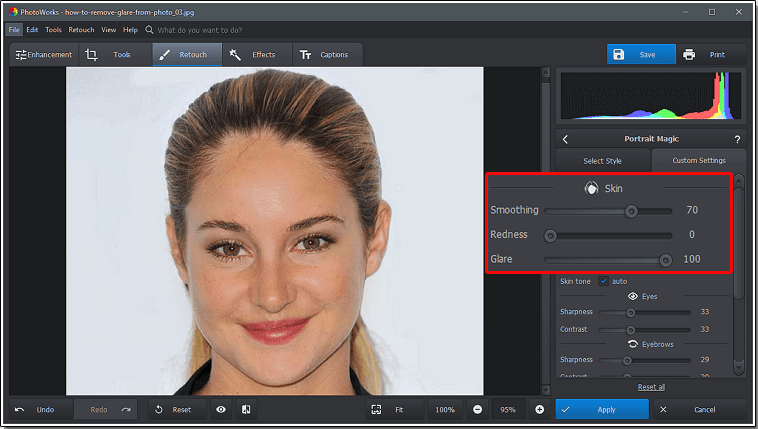
Task: Toggle before/after split comparison view
Action: pos(245,409)
